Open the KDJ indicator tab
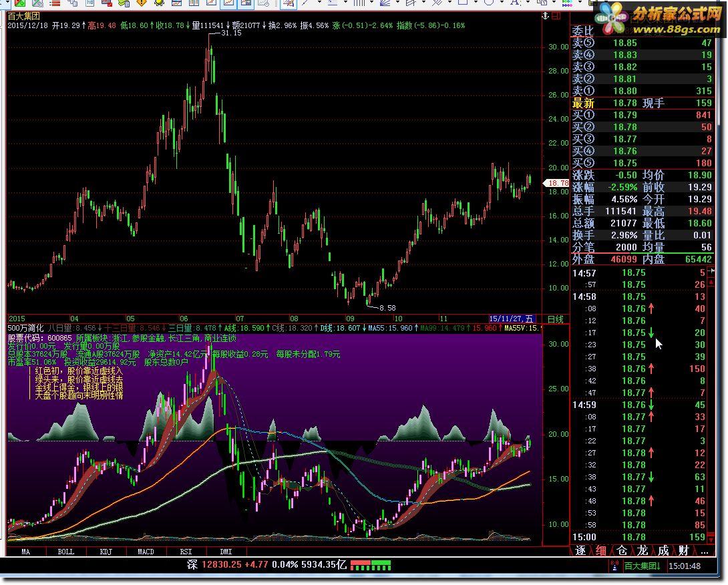 point(106,552)
